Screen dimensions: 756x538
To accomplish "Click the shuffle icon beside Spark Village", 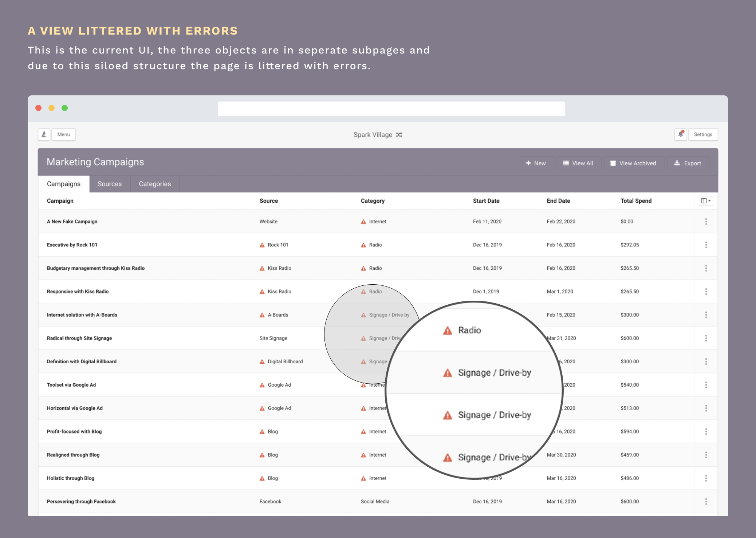I will [399, 135].
